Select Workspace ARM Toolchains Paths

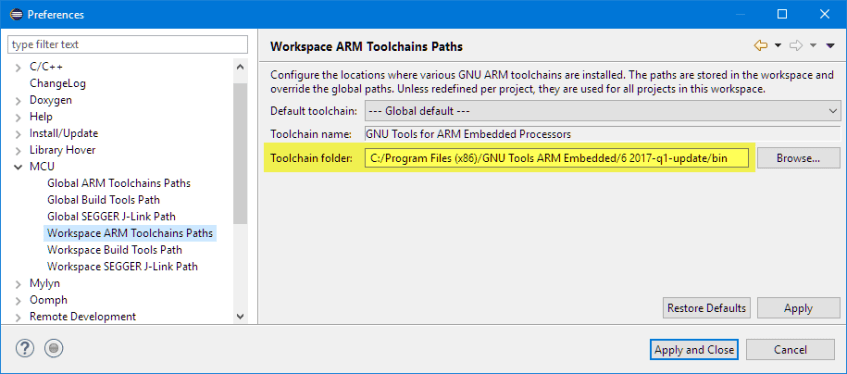[x=130, y=233]
